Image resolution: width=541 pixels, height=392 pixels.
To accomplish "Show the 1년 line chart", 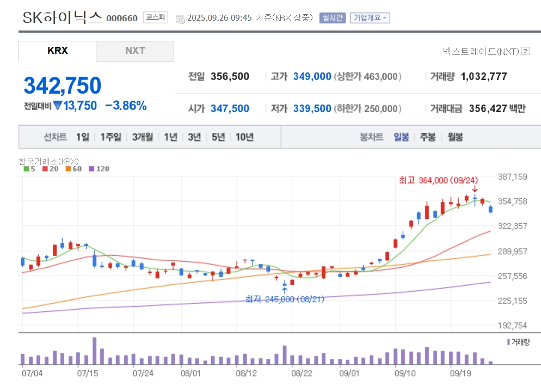I will (171, 137).
